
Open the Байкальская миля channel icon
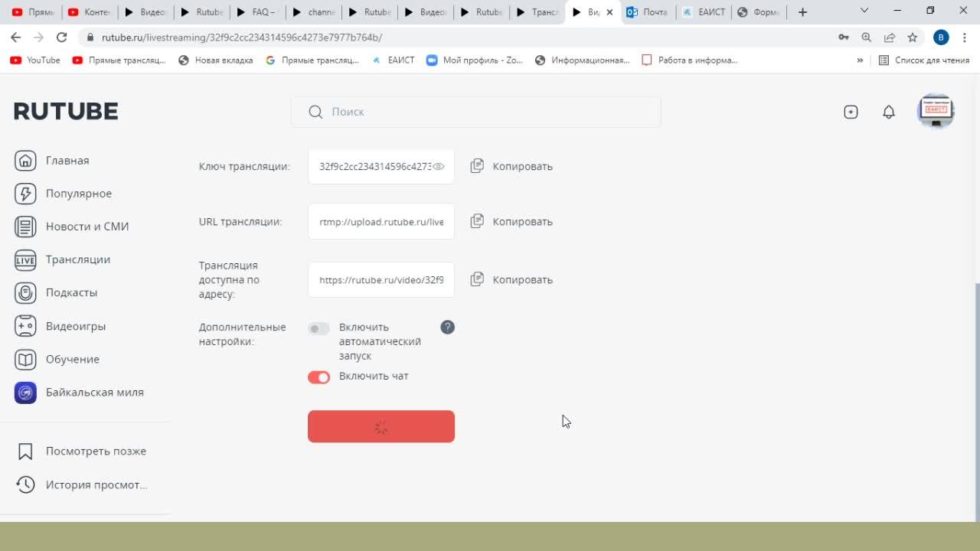pos(25,393)
